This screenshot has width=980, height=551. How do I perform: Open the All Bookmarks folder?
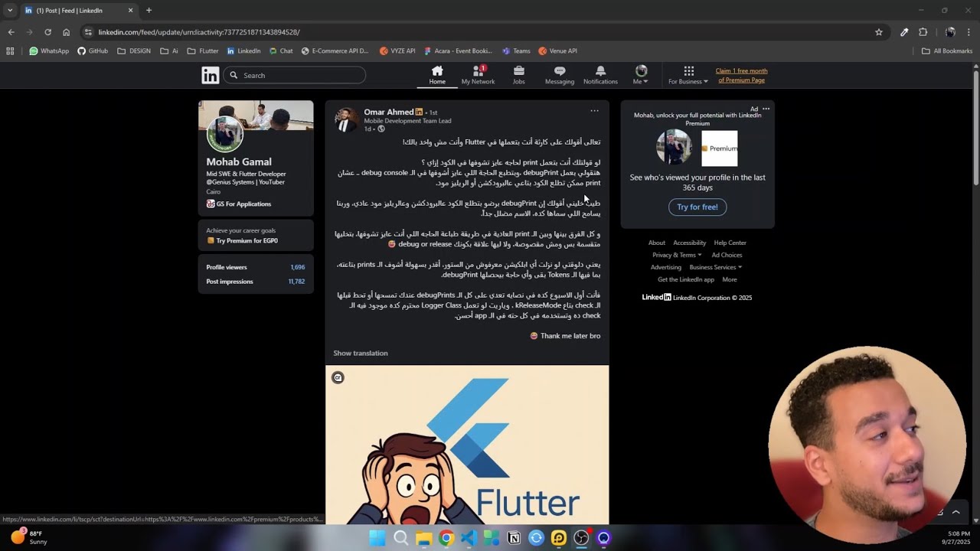click(x=947, y=51)
